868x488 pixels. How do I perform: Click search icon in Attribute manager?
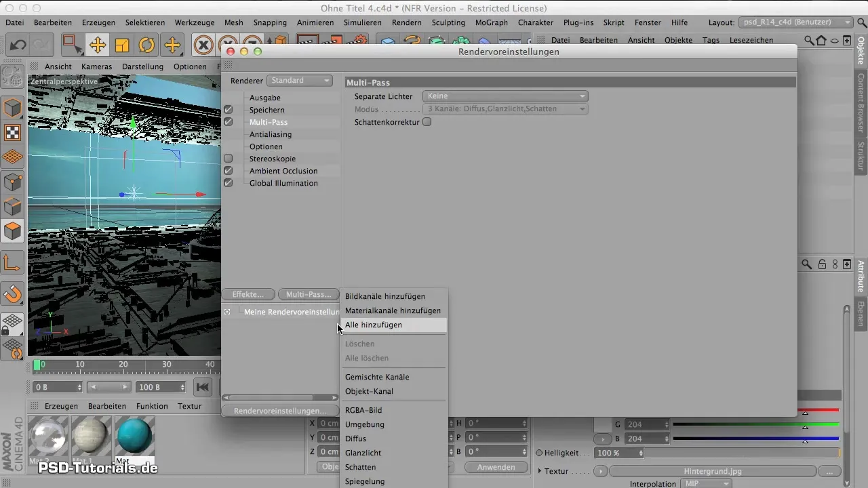[x=807, y=264]
